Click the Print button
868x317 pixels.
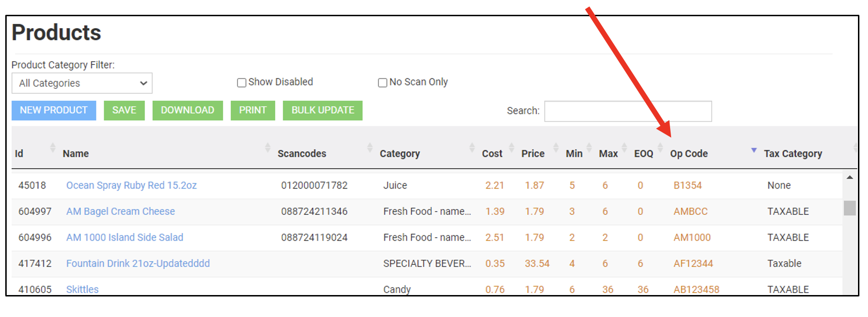click(252, 110)
